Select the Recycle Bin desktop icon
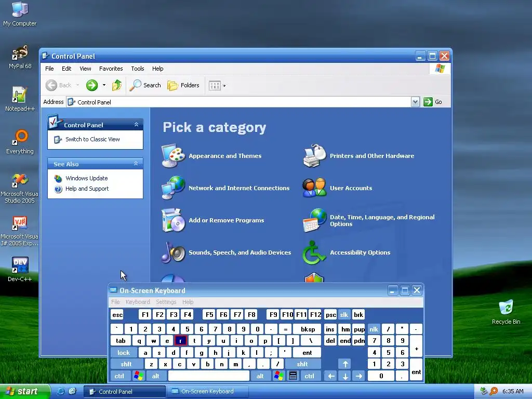 tap(506, 312)
